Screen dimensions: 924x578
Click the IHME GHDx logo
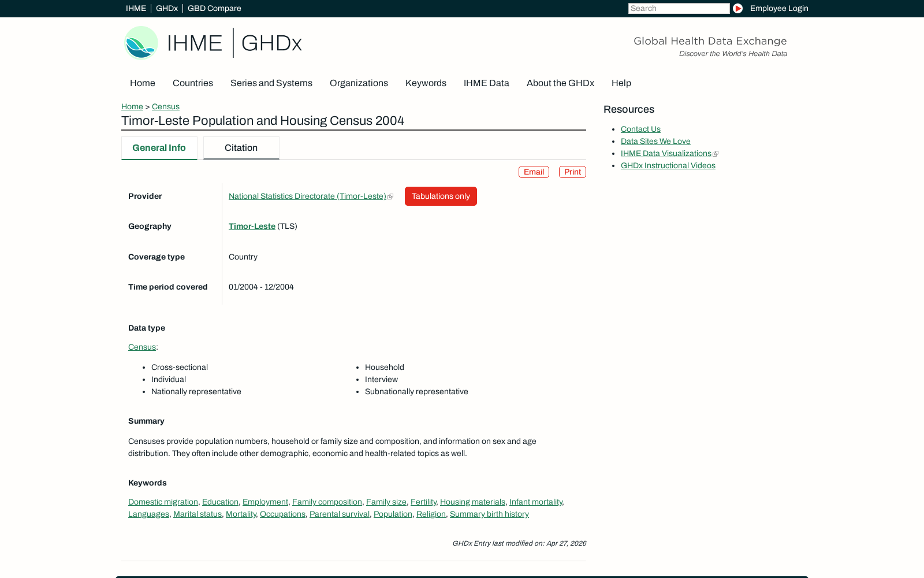point(213,43)
